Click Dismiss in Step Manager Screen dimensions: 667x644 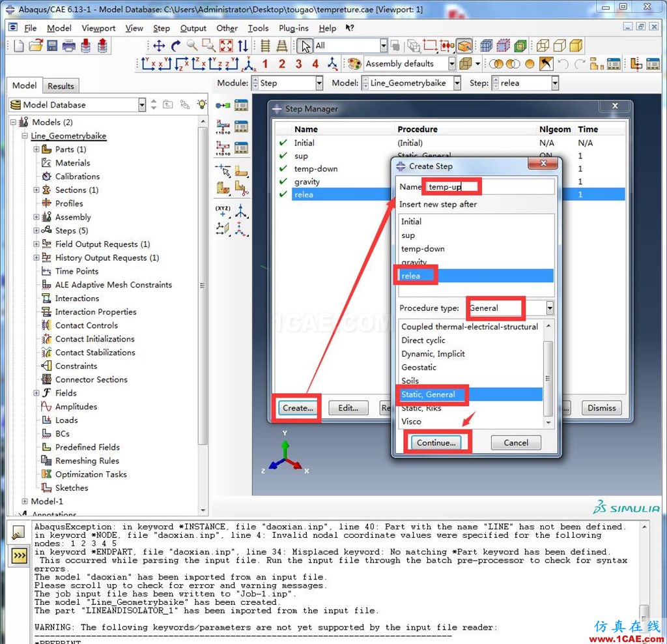pos(601,408)
